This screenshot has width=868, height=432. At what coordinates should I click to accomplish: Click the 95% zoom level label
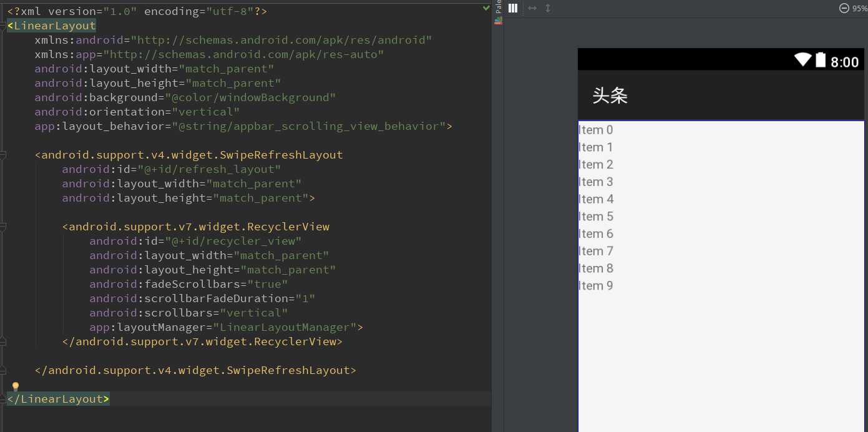coord(860,9)
